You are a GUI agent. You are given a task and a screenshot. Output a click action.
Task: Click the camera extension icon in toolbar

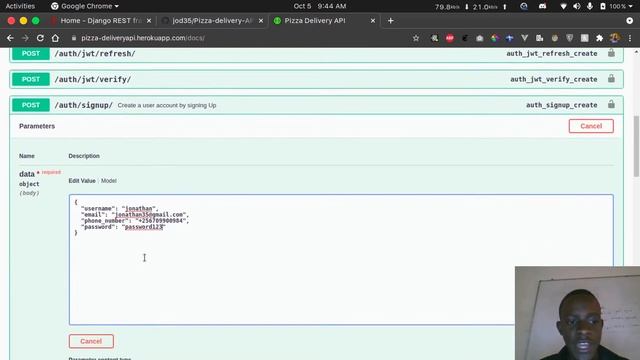point(480,38)
